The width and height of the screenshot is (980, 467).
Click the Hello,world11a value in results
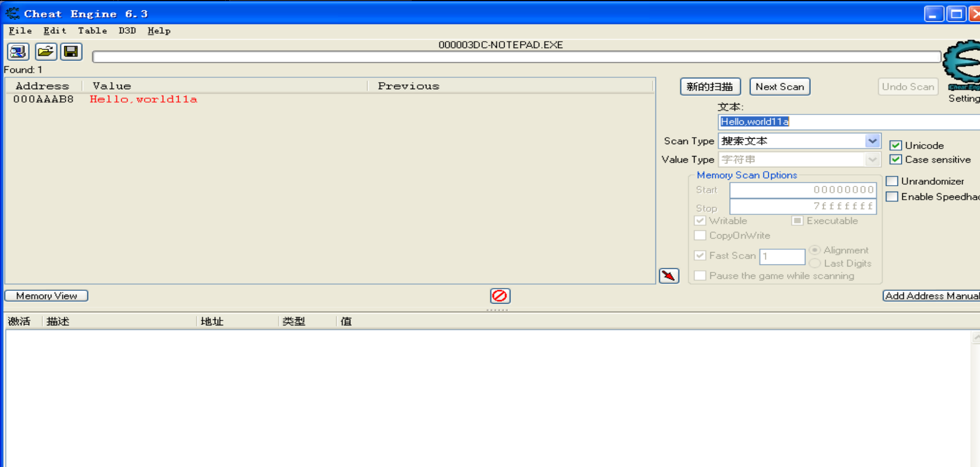[x=143, y=100]
